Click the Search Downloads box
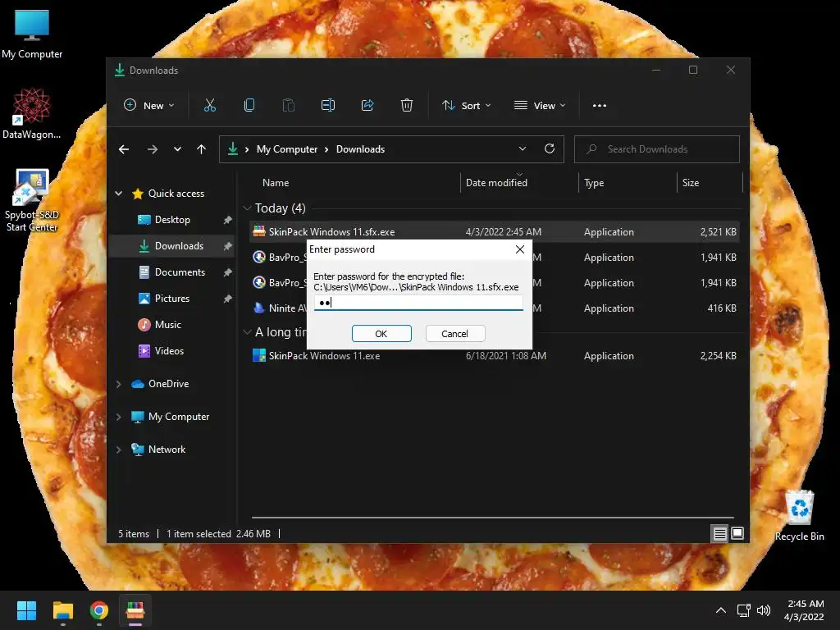This screenshot has height=630, width=840. [x=657, y=149]
